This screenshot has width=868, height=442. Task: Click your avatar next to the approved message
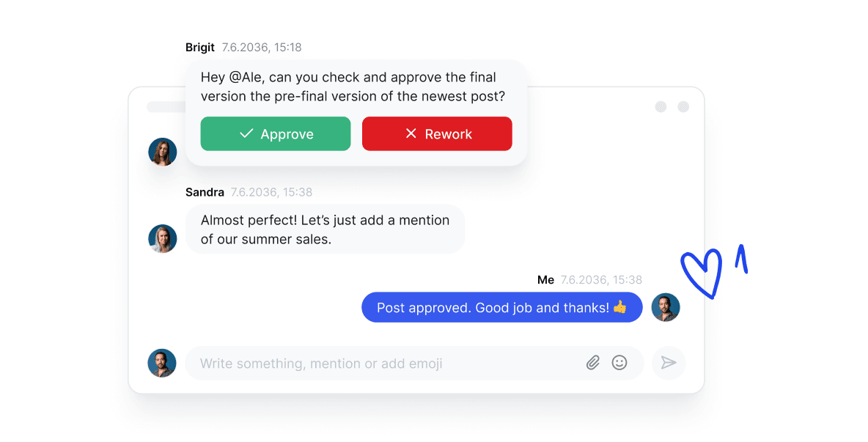pos(666,307)
